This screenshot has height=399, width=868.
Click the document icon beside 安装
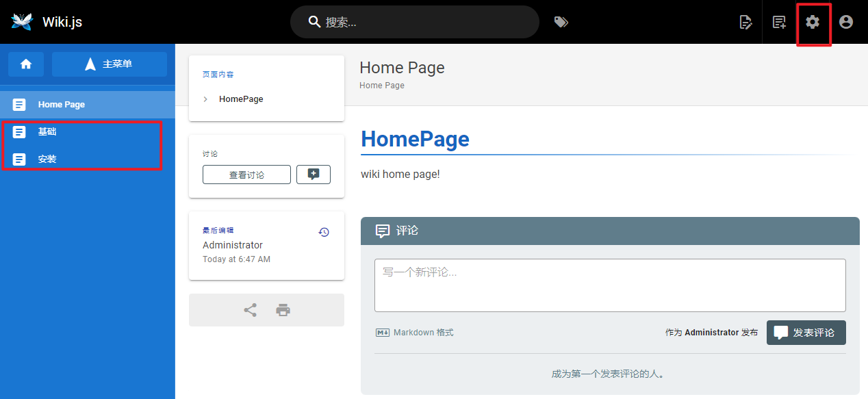pyautogui.click(x=19, y=159)
